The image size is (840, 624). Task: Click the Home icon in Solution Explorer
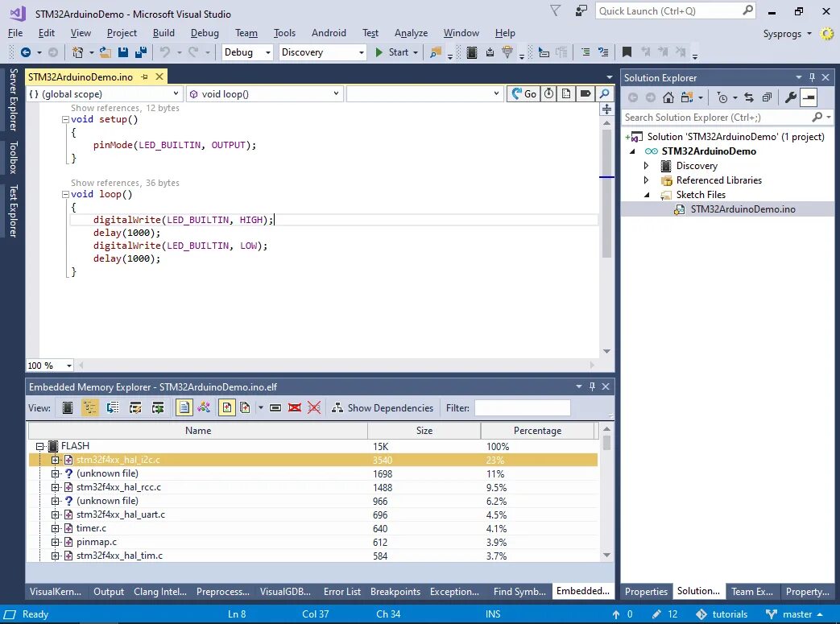(x=668, y=97)
